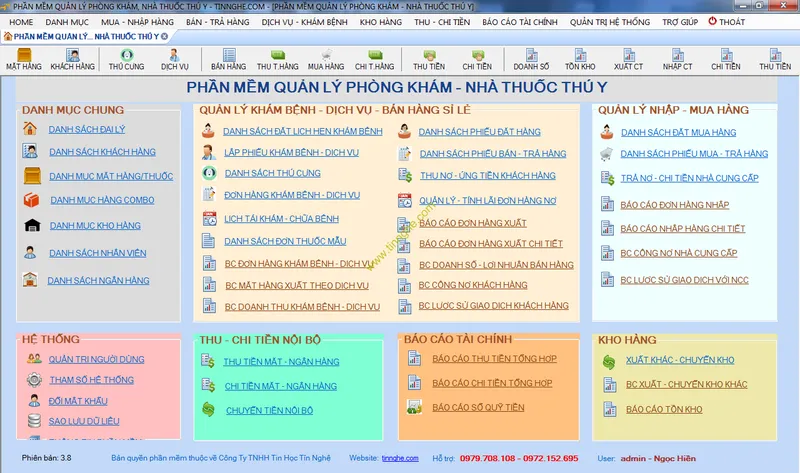Image resolution: width=800 pixels, height=473 pixels.
Task: Click the database icon beside SAO LƯU DỮ LIỆU
Action: (x=34, y=421)
